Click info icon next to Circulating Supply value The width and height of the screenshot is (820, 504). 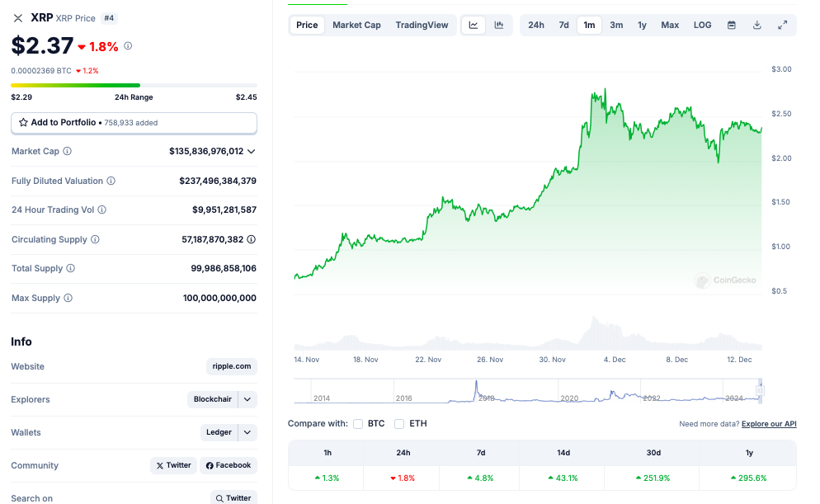click(251, 239)
